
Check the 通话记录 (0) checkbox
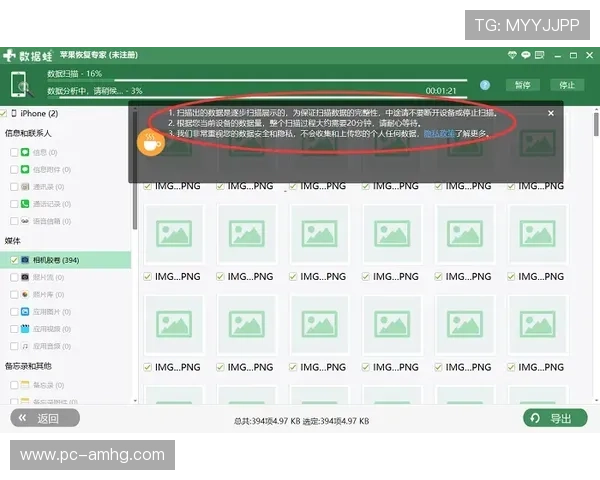(14, 204)
